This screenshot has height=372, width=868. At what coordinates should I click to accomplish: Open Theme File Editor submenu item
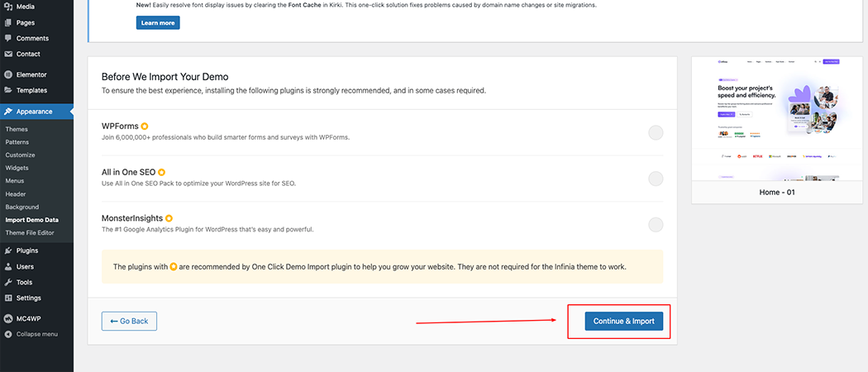30,233
